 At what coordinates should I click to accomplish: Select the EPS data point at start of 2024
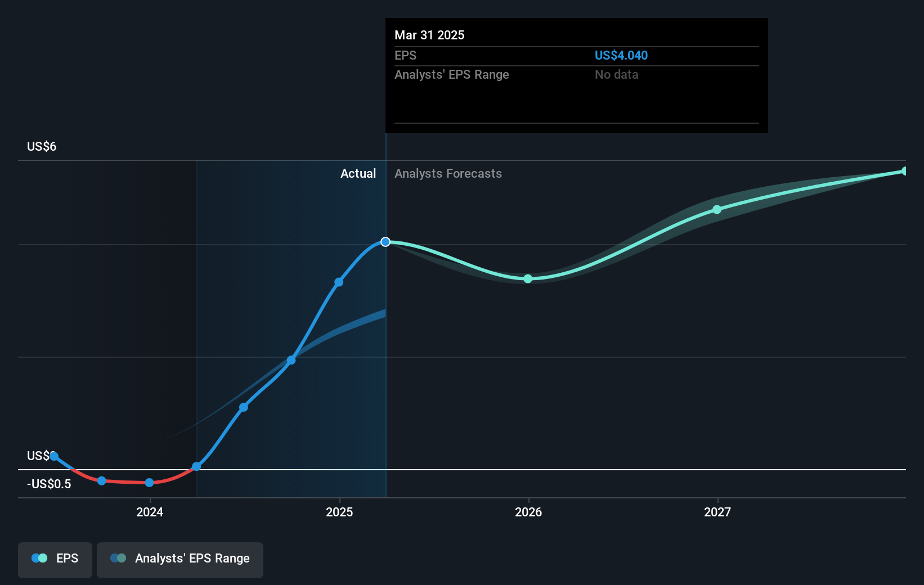tap(149, 483)
